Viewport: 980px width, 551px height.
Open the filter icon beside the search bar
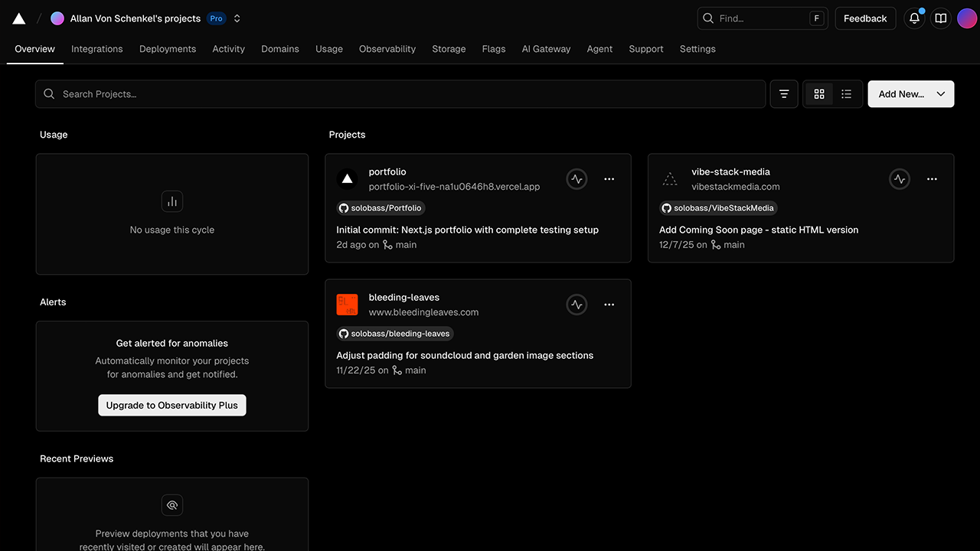784,93
